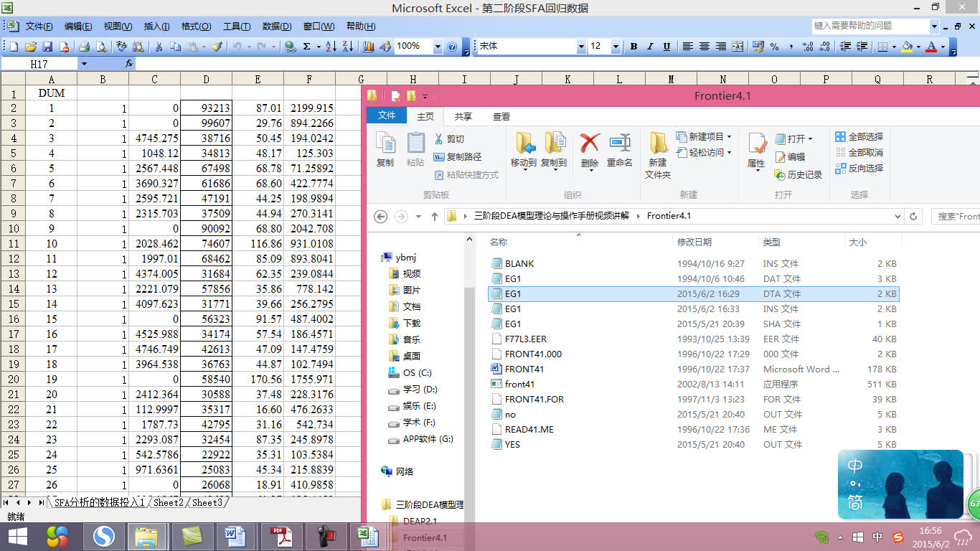Open the 数据(D) menu in Excel
The width and height of the screenshot is (980, 551).
click(277, 27)
